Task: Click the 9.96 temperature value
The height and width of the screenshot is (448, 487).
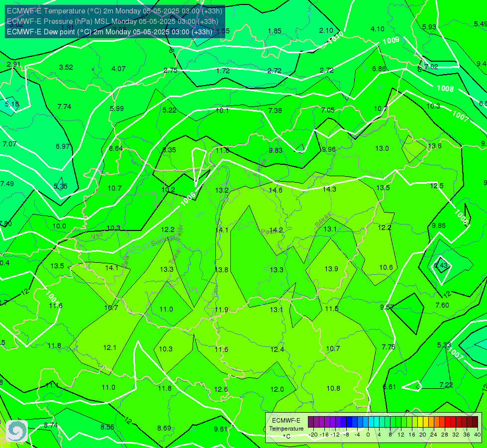Action: tap(329, 149)
